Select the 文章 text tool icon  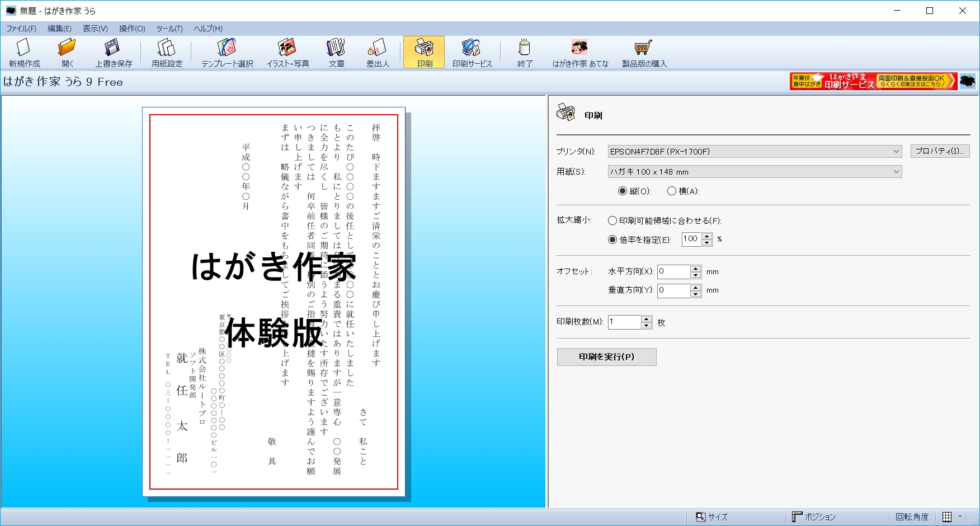[x=336, y=48]
